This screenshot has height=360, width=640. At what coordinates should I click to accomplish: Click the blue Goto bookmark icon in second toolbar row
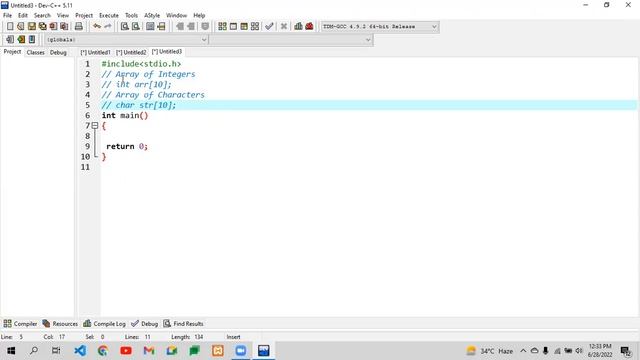click(x=32, y=40)
